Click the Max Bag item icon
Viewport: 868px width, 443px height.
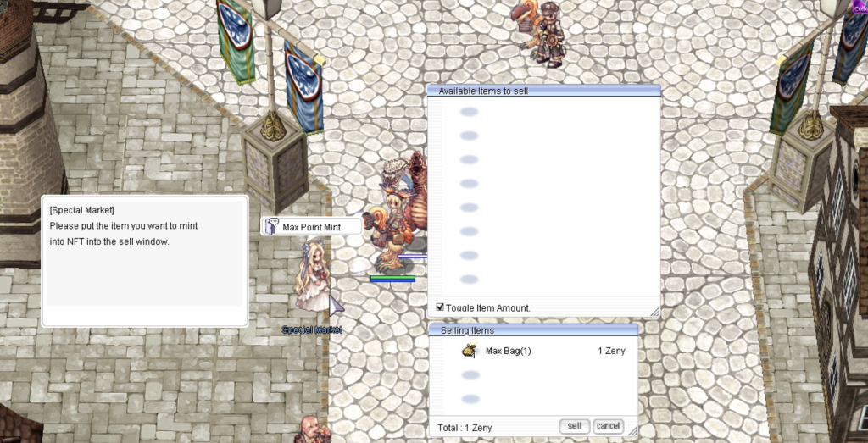coord(469,351)
